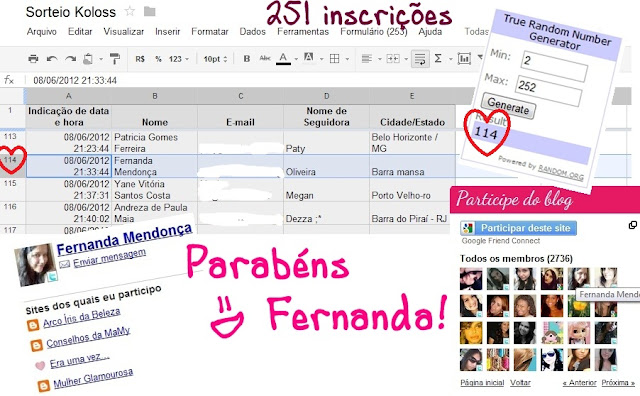The width and height of the screenshot is (640, 396).
Task: Format as percent with the % button
Action: click(158, 59)
